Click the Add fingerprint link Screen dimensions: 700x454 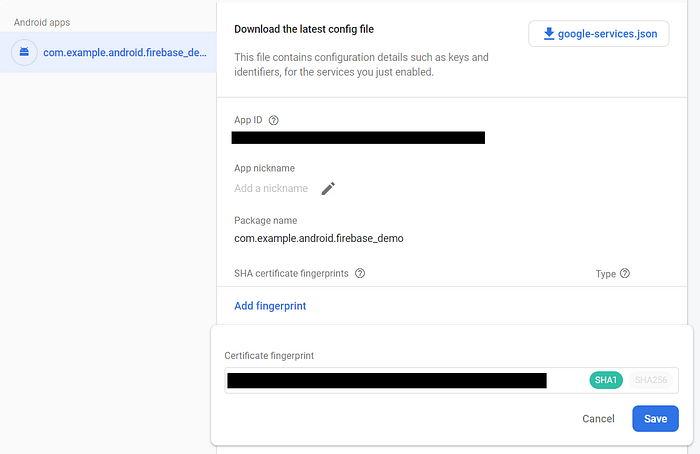tap(270, 306)
